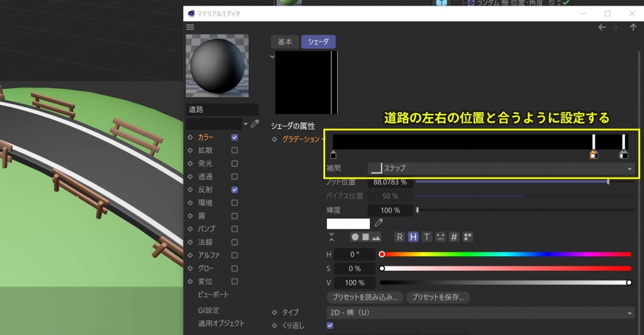The width and height of the screenshot is (644, 335).
Task: Click the keyframe diamond beside タイプ
Action: [274, 312]
